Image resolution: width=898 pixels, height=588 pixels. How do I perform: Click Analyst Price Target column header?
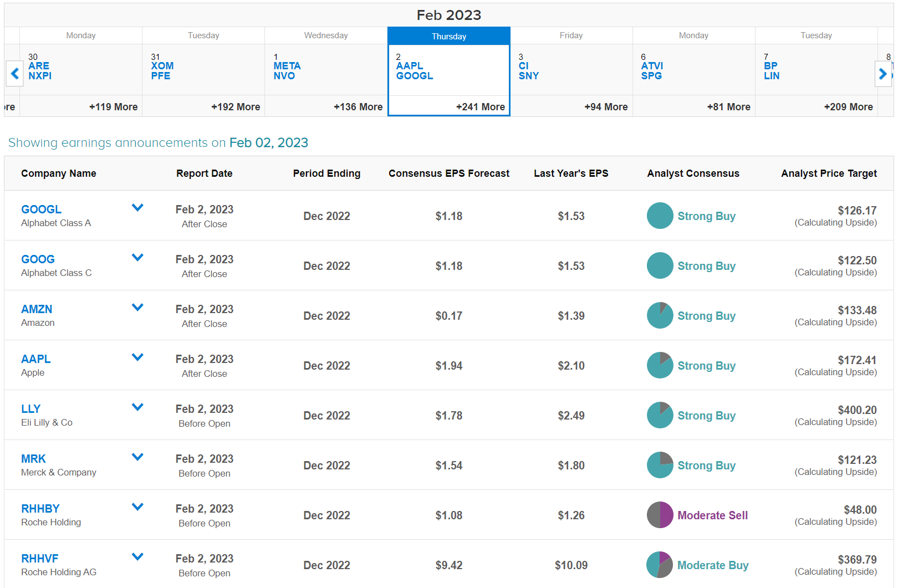829,173
